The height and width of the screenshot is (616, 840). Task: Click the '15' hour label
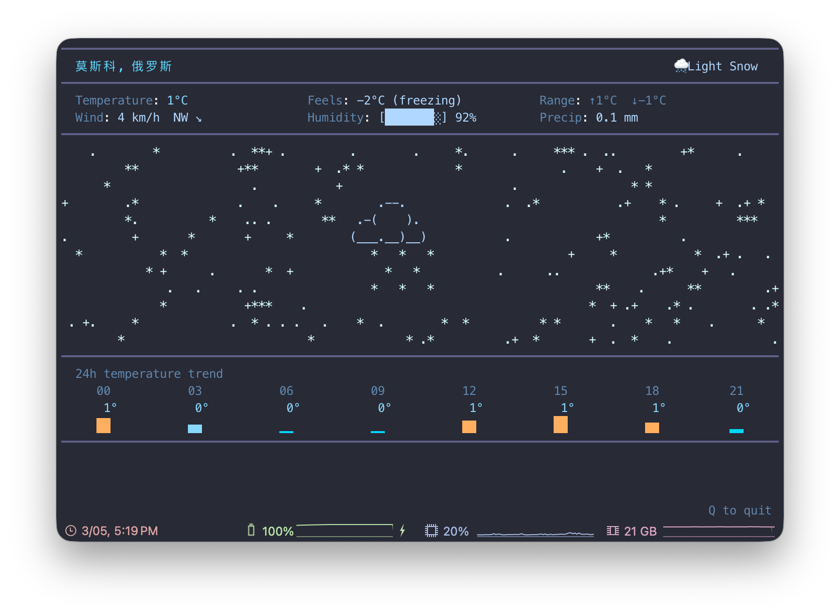tap(561, 391)
